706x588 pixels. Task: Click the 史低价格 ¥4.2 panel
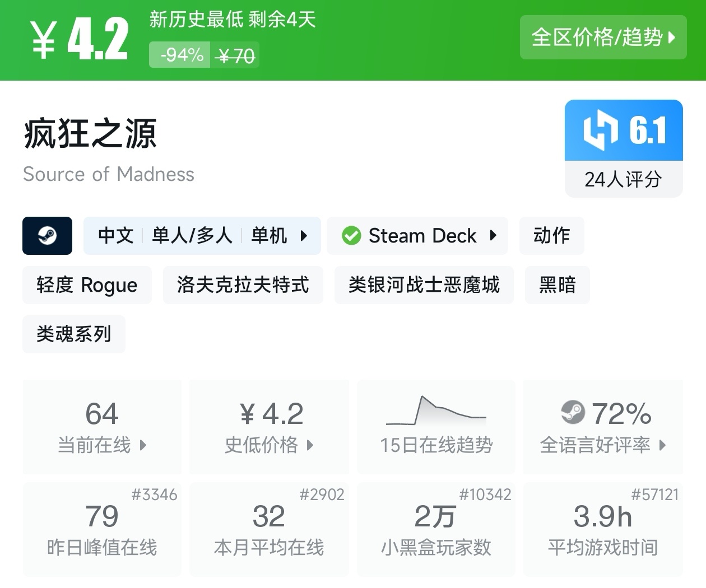[x=269, y=426]
